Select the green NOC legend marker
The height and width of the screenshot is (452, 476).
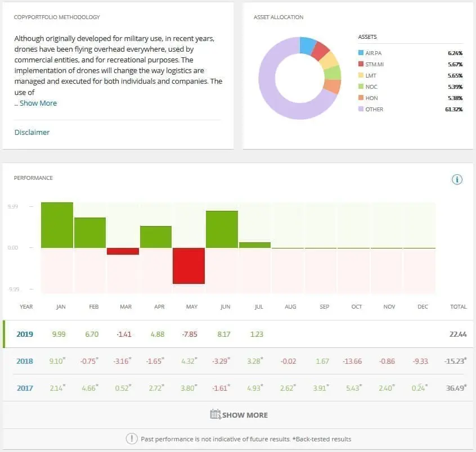pos(361,87)
